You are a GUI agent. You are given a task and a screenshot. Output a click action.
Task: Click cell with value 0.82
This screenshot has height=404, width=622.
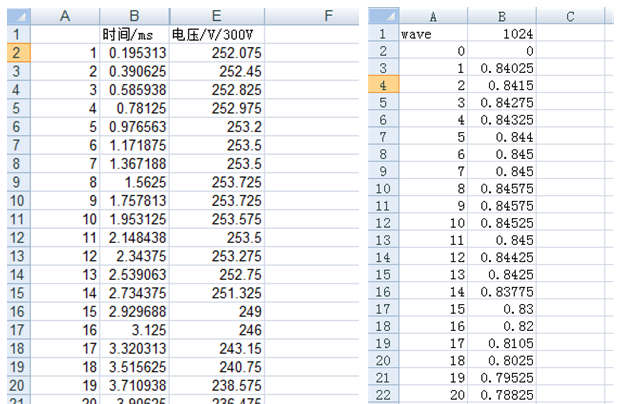(502, 326)
